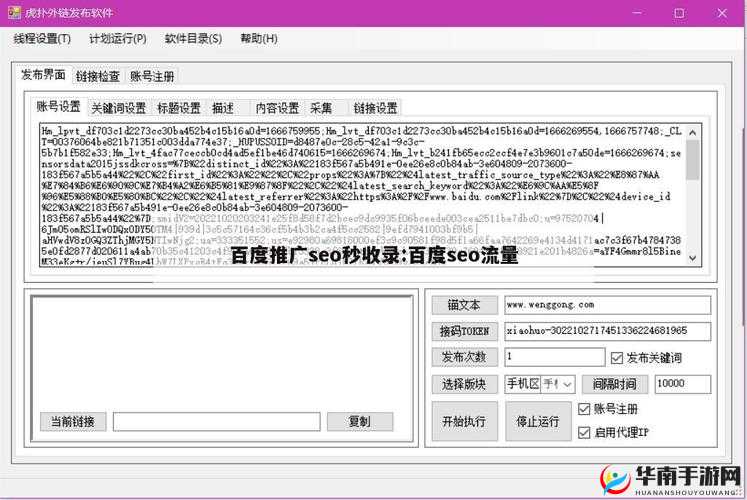Select the 链接设置 sub-tab
This screenshot has width=747, height=500.
pyautogui.click(x=375, y=109)
